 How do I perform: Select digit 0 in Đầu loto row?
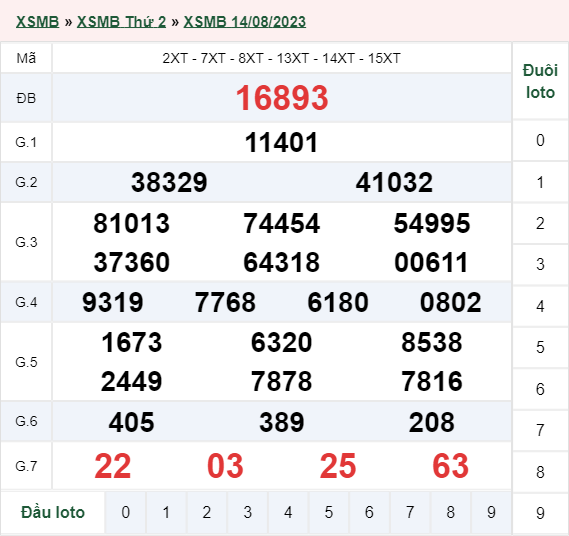(126, 512)
